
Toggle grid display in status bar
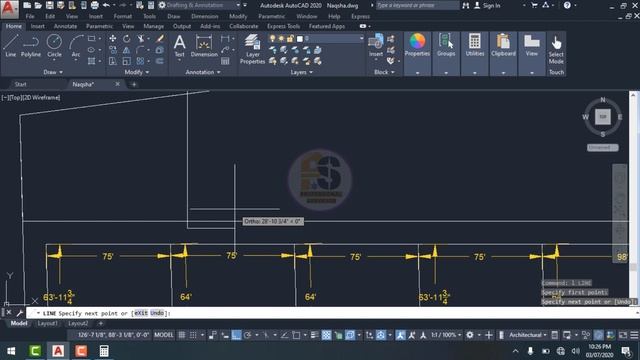pyautogui.click(x=182, y=335)
